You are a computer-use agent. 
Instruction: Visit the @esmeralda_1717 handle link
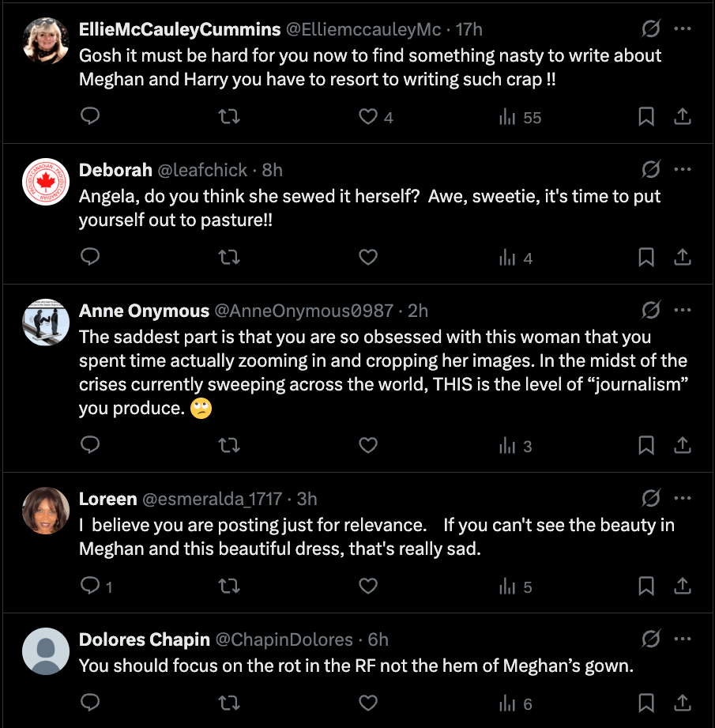212,499
